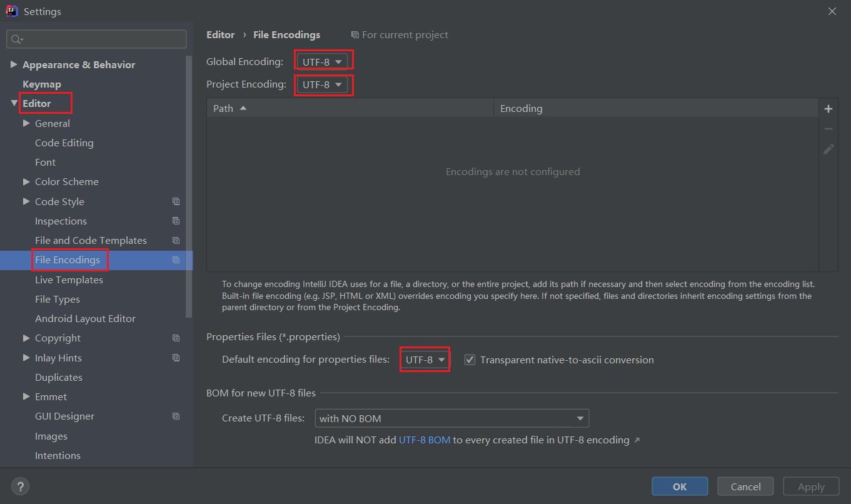Click the OK button

tap(680, 486)
